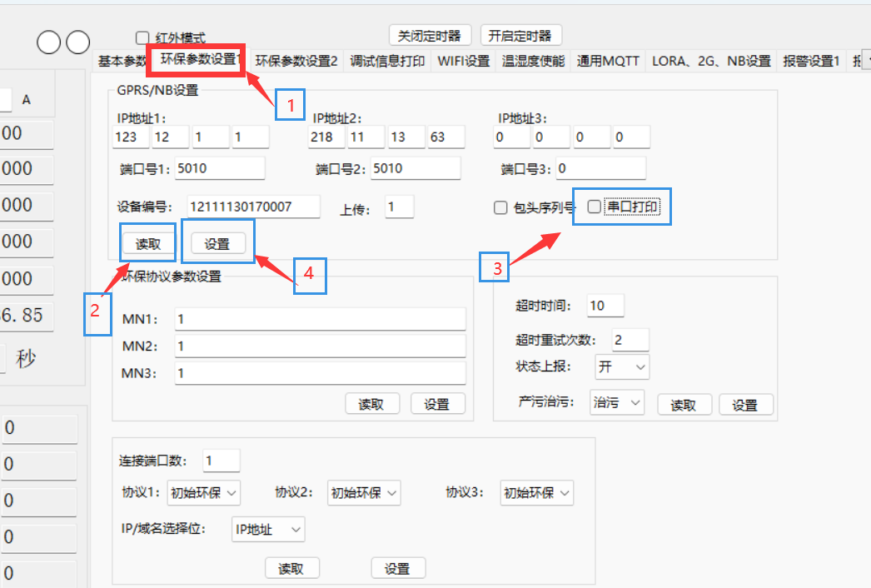Select the 通用MQTT tab
This screenshot has width=871, height=588.
(608, 61)
